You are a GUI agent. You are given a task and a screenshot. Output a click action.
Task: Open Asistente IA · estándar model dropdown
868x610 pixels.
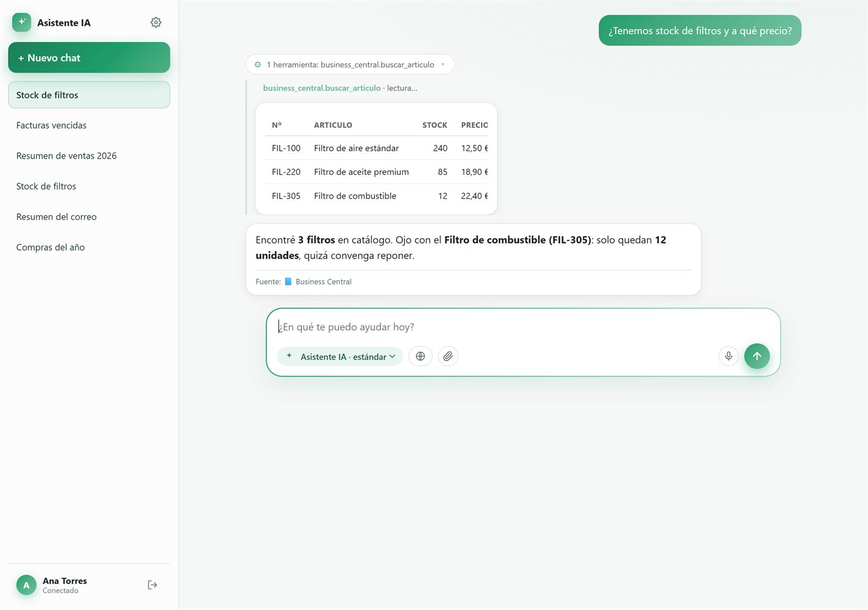(x=340, y=356)
